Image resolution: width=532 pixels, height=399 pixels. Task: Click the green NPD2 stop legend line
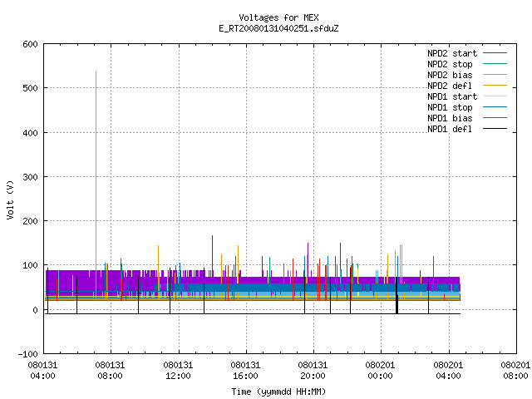pos(495,64)
